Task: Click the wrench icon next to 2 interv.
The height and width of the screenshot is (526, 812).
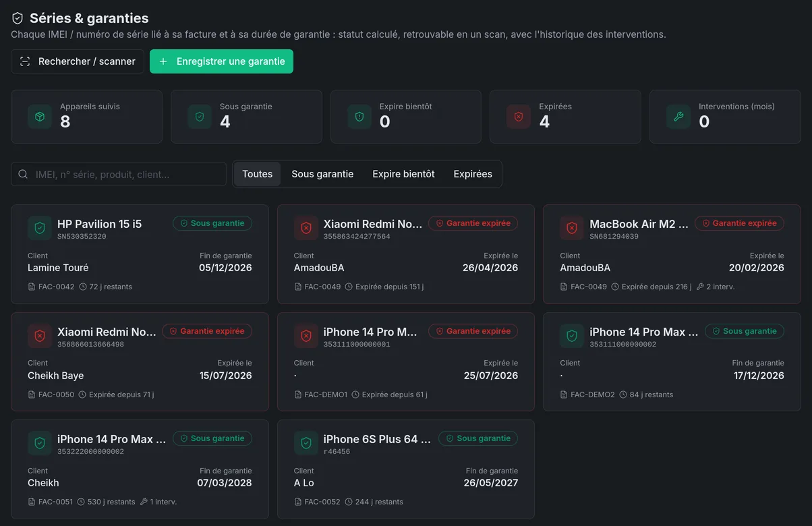Action: click(x=700, y=287)
